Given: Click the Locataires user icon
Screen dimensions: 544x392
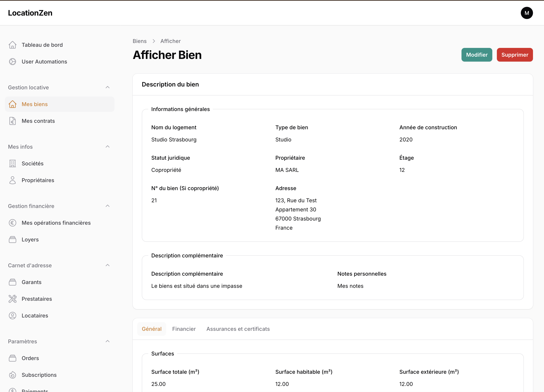Looking at the screenshot, I should 13,315.
